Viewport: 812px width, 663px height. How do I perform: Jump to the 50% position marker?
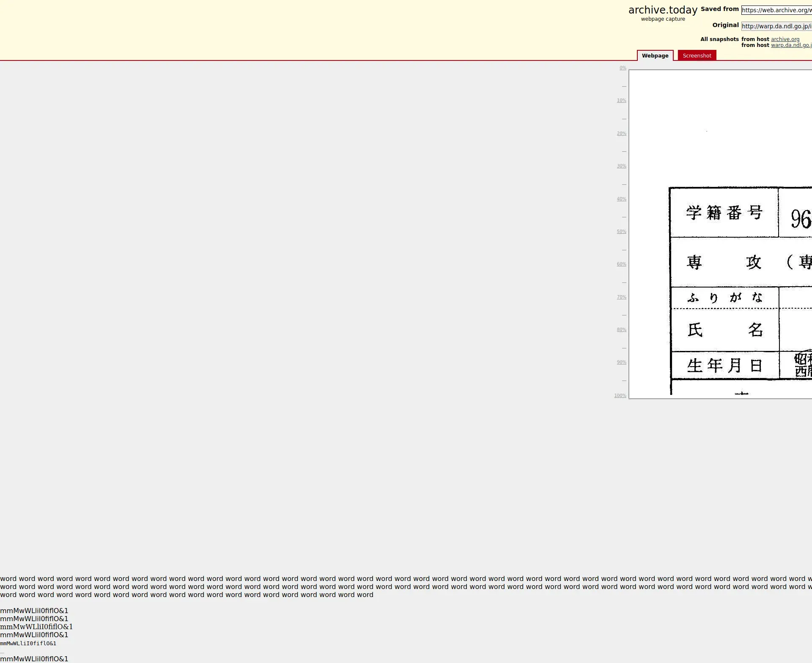(x=621, y=232)
